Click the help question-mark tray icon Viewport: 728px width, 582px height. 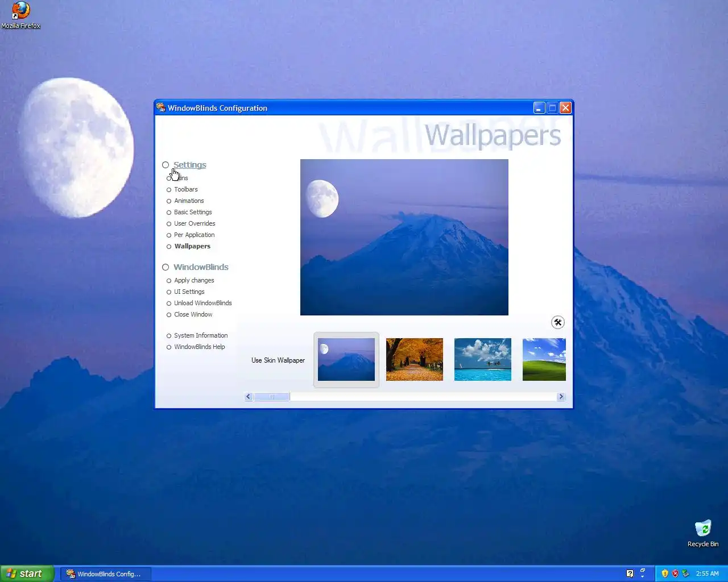630,573
